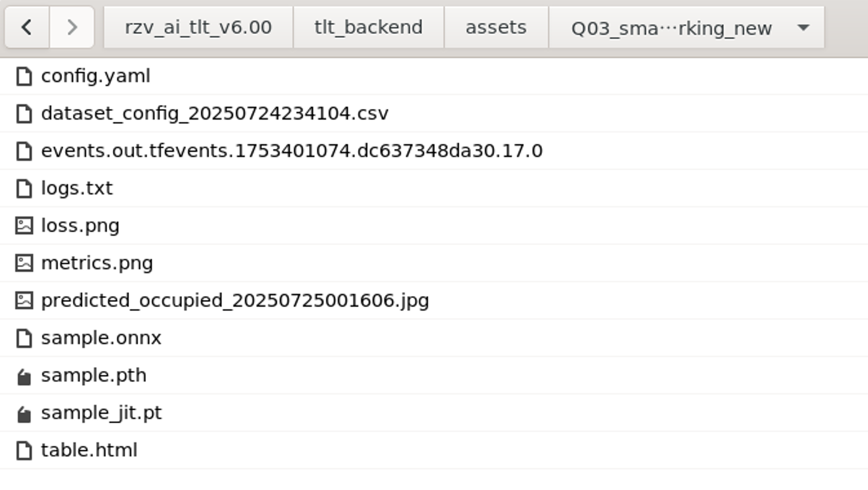Select predicted_occupied_20250725001606.jpg file name

point(235,300)
